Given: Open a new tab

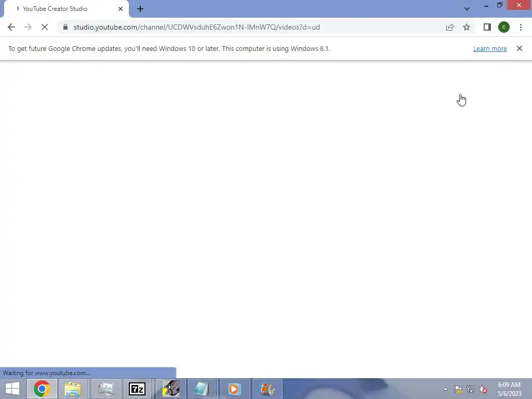Looking at the screenshot, I should click(140, 9).
